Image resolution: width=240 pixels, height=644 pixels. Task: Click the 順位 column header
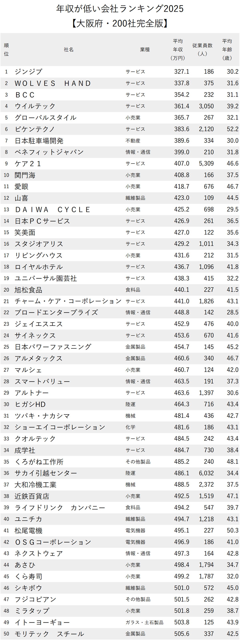pos(7,49)
